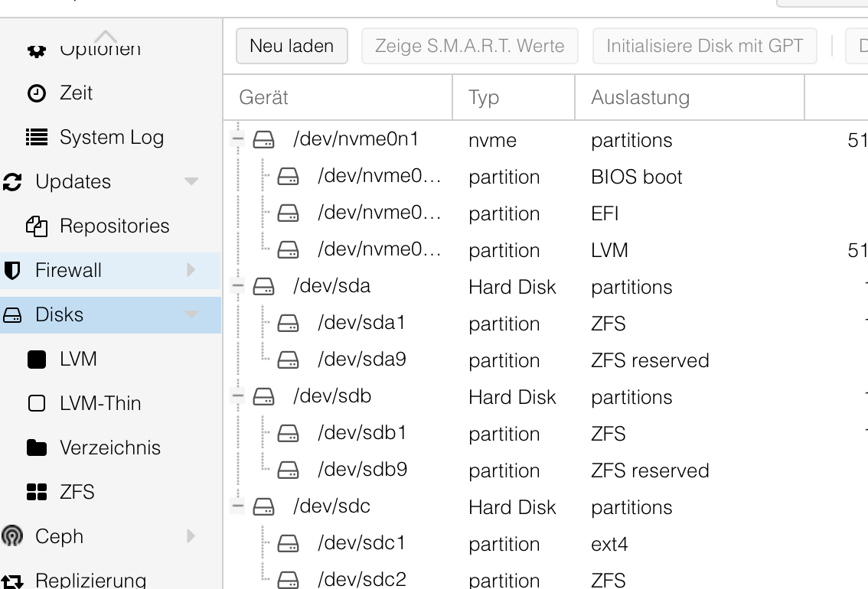This screenshot has width=868, height=589.
Task: Collapse the /dev/nvme0n1 tree node
Action: point(237,140)
